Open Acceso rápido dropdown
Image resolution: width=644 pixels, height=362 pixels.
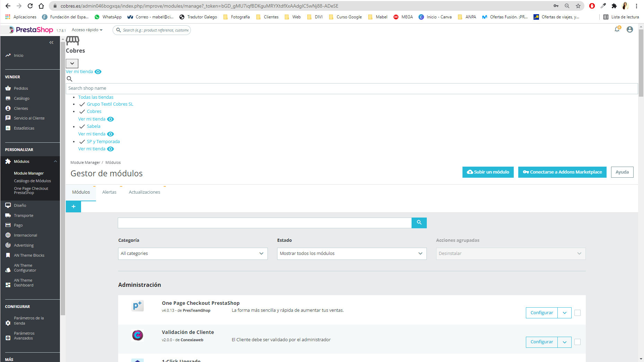[87, 30]
